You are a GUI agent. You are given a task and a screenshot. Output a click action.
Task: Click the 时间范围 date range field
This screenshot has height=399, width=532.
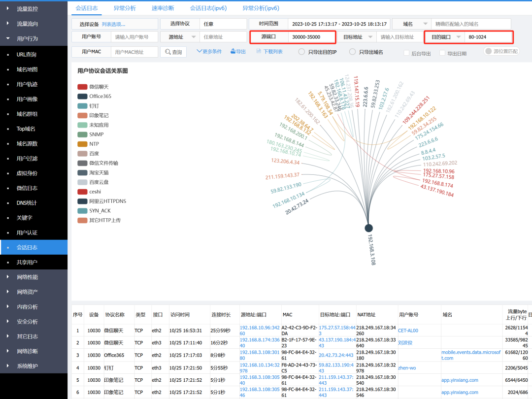click(x=339, y=24)
